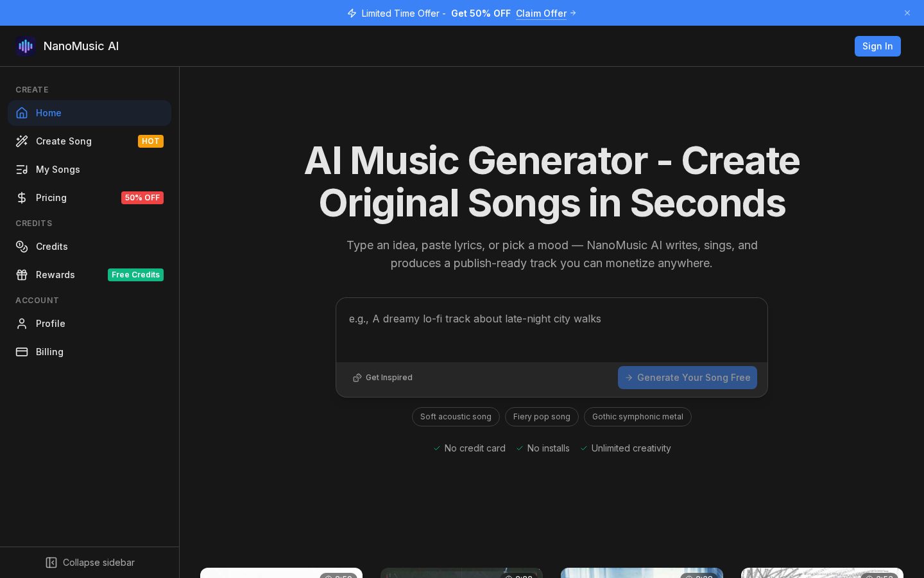Click the Billing credit card icon
Image resolution: width=924 pixels, height=578 pixels.
22,352
